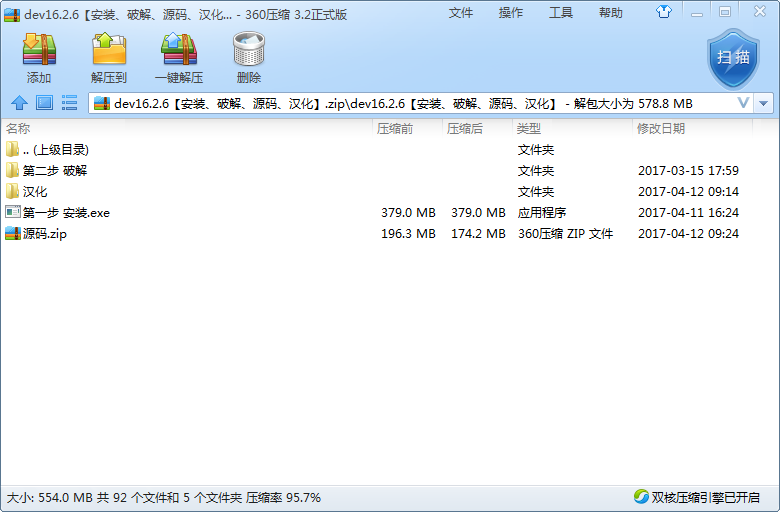Sort by the 修改日期 column header
The width and height of the screenshot is (780, 512).
point(692,129)
